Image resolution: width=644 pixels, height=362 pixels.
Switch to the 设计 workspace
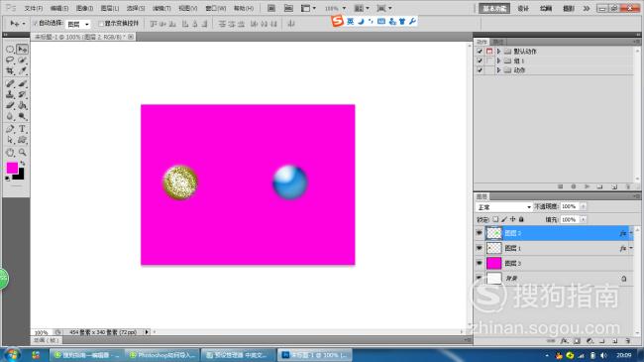point(523,8)
